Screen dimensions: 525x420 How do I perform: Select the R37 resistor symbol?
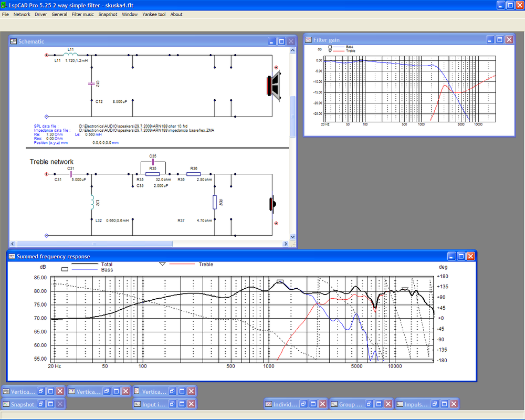click(x=215, y=202)
